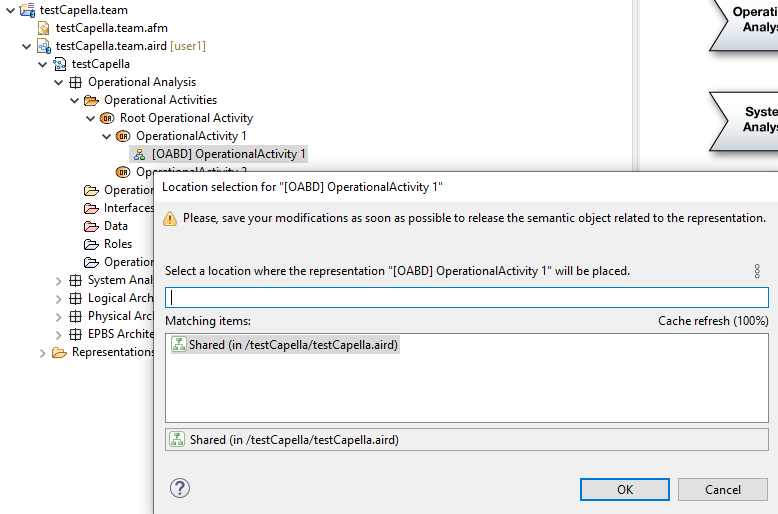Click the Operational Analysis package icon

tap(76, 82)
